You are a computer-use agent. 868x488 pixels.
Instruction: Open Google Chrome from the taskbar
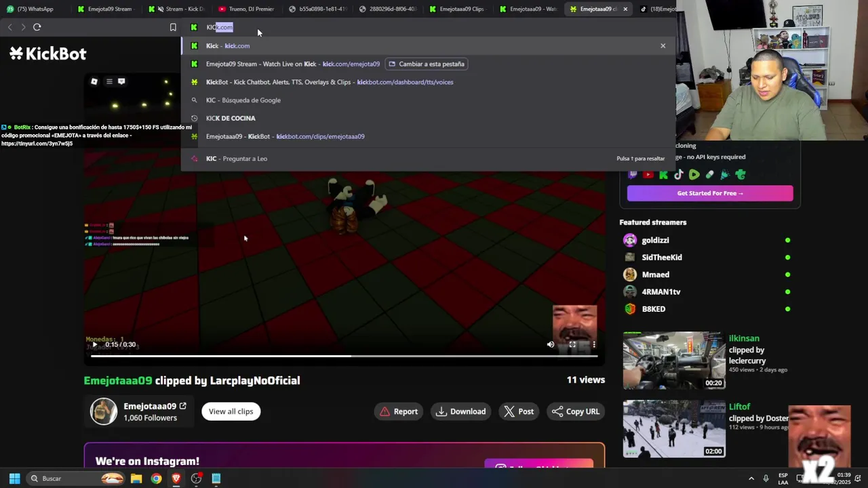[156, 479]
